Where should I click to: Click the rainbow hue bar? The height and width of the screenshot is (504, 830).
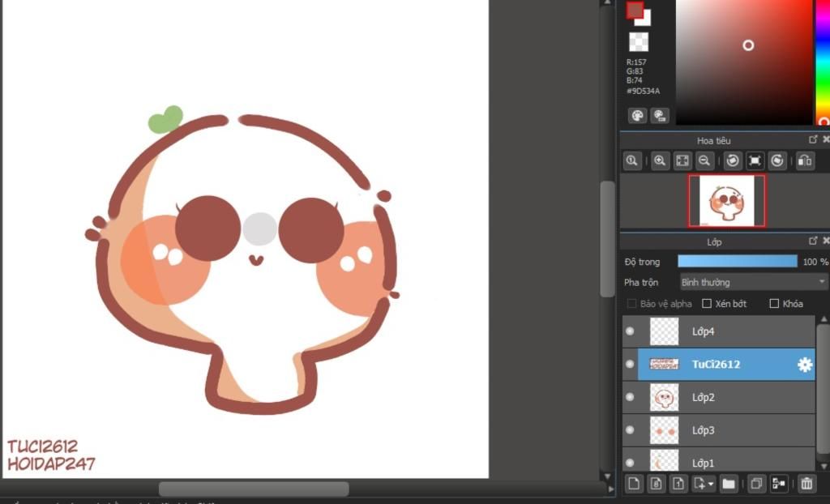(x=824, y=62)
